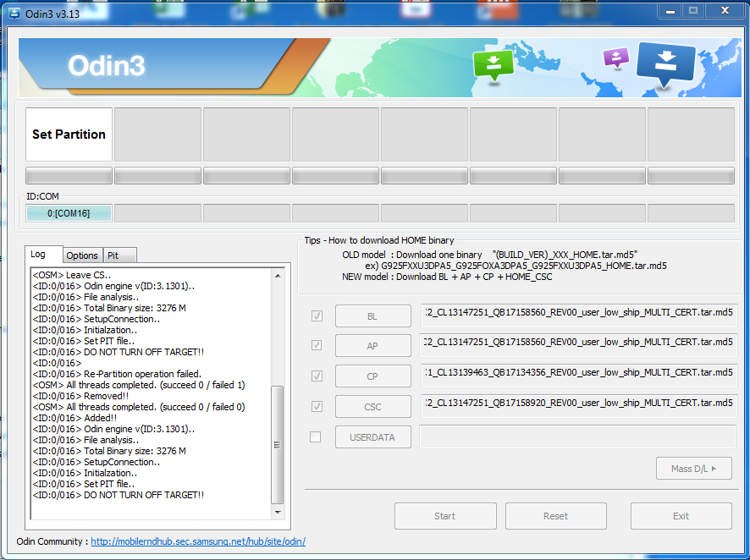Click the CSC file path field
This screenshot has width=750, height=560.
coord(579,406)
